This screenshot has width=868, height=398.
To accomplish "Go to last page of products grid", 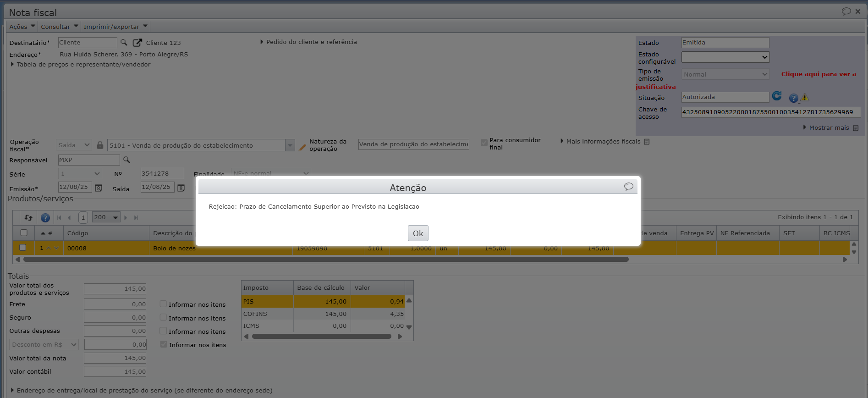I will point(136,217).
